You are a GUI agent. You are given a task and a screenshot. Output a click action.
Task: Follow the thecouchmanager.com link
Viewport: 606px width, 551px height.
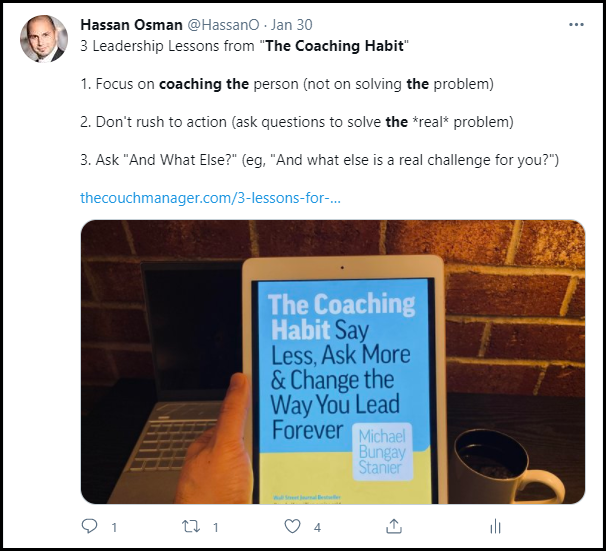(x=211, y=198)
